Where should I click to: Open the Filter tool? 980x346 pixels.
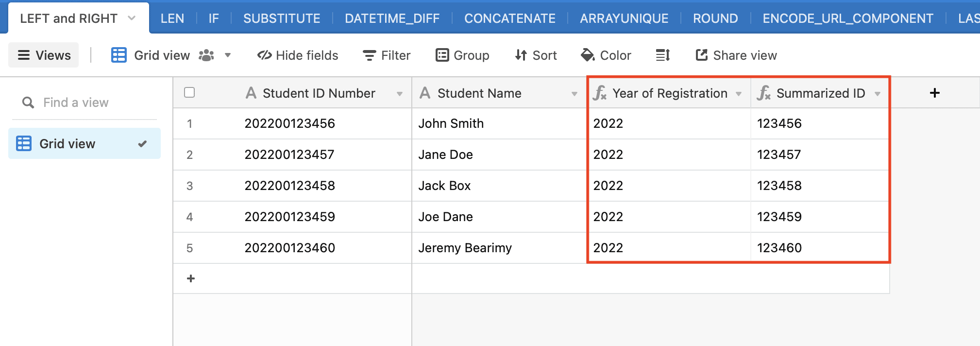387,55
